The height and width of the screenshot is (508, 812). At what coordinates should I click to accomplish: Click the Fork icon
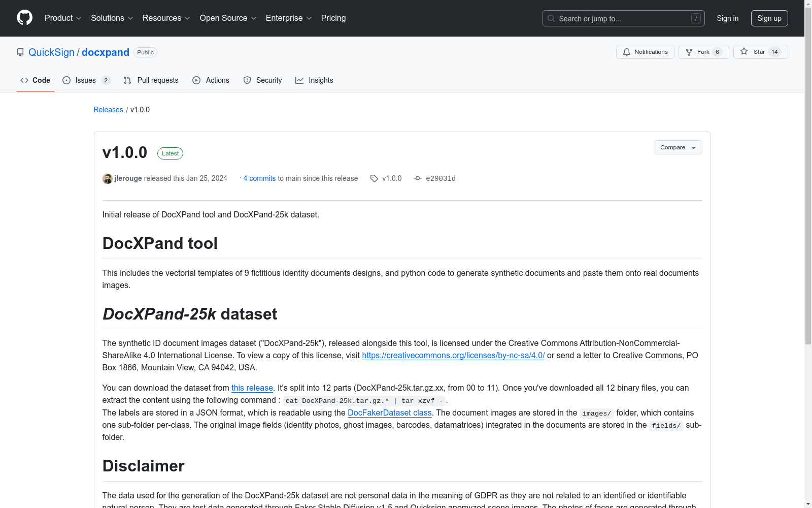pos(689,52)
